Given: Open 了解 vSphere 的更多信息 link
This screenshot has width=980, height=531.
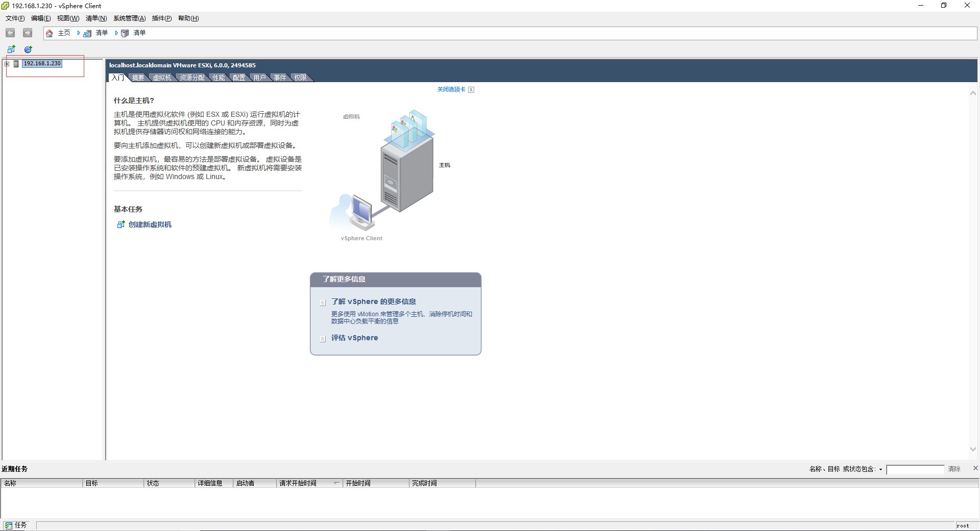Looking at the screenshot, I should [374, 301].
